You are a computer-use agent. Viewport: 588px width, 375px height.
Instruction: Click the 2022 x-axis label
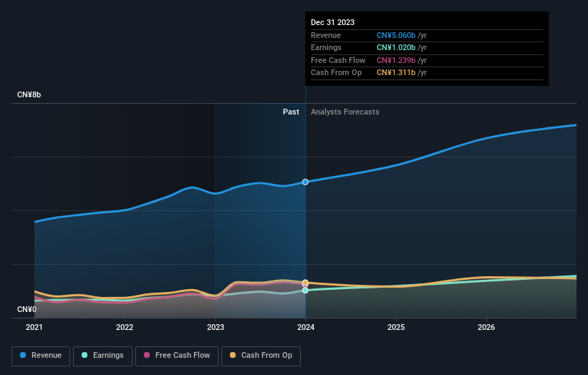[x=125, y=328]
